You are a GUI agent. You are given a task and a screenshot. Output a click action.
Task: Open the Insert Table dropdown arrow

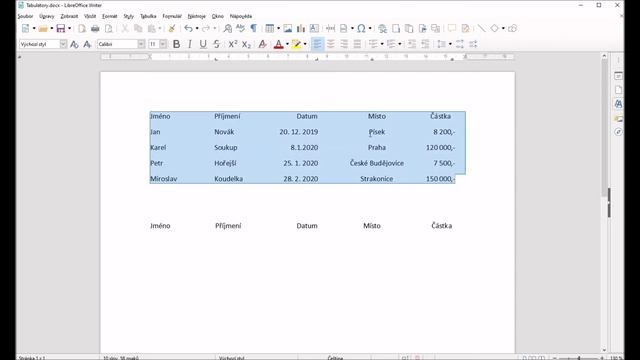coord(278,28)
